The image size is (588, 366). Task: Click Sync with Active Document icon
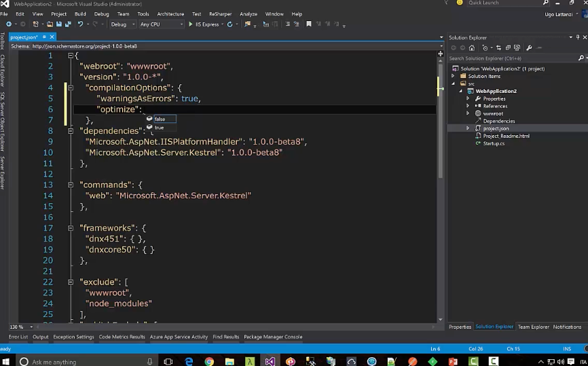499,48
